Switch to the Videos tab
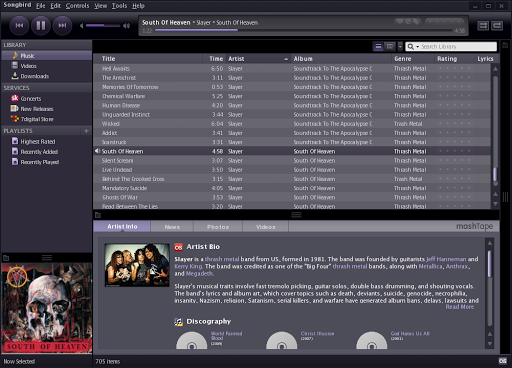 click(x=266, y=227)
